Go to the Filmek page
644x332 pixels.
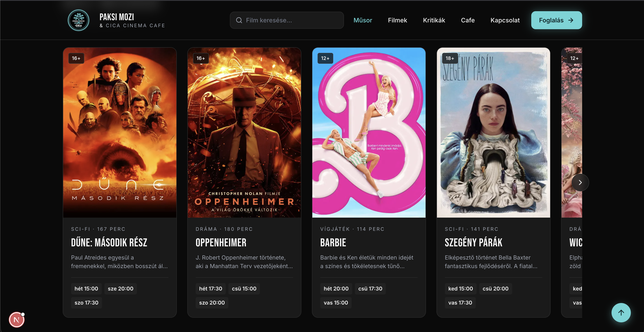(397, 20)
